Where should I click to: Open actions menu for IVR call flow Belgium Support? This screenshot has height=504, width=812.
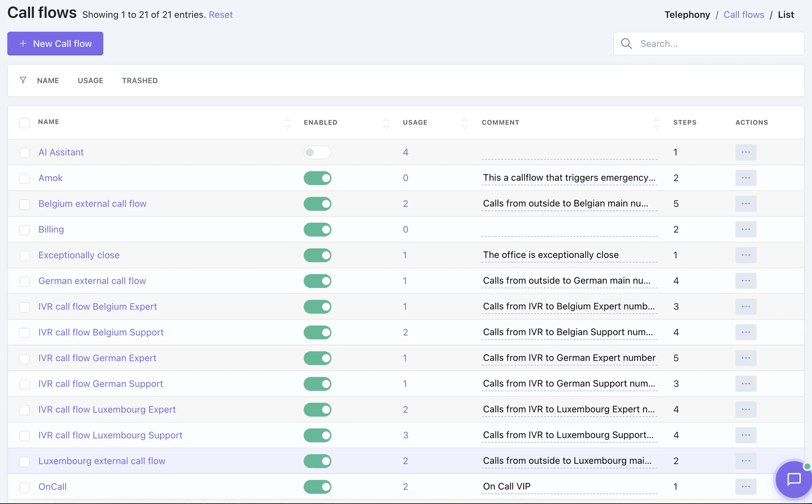tap(746, 332)
